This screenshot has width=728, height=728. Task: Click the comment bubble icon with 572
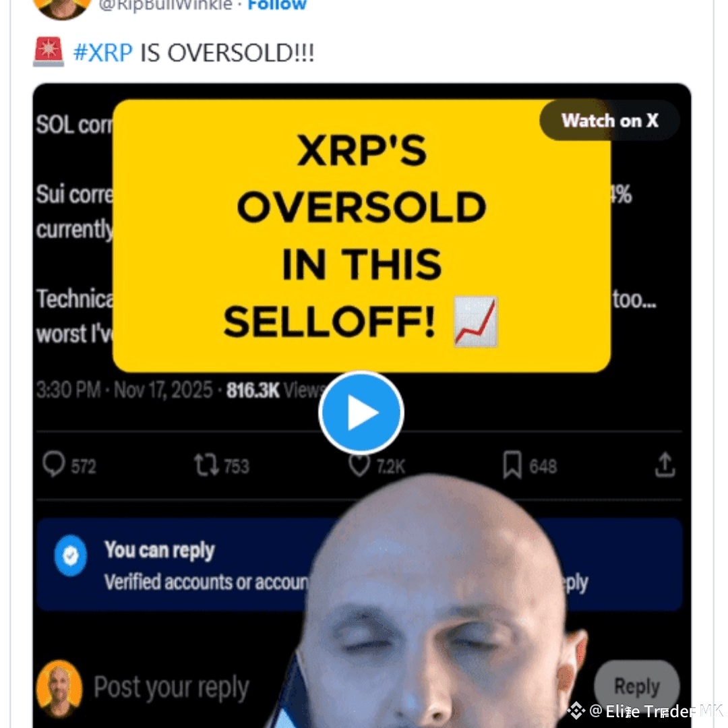tap(54, 464)
